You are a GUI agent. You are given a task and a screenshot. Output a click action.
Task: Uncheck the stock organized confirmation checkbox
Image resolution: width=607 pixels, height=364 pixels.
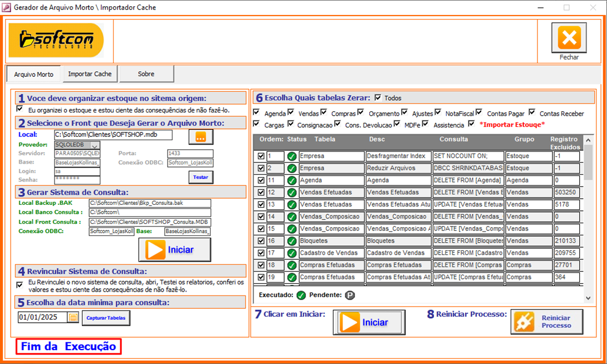20,109
